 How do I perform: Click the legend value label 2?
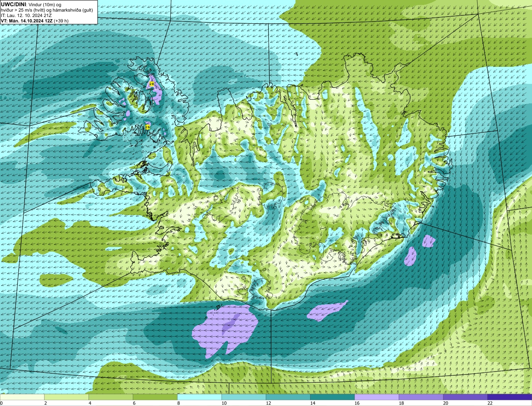(45, 403)
